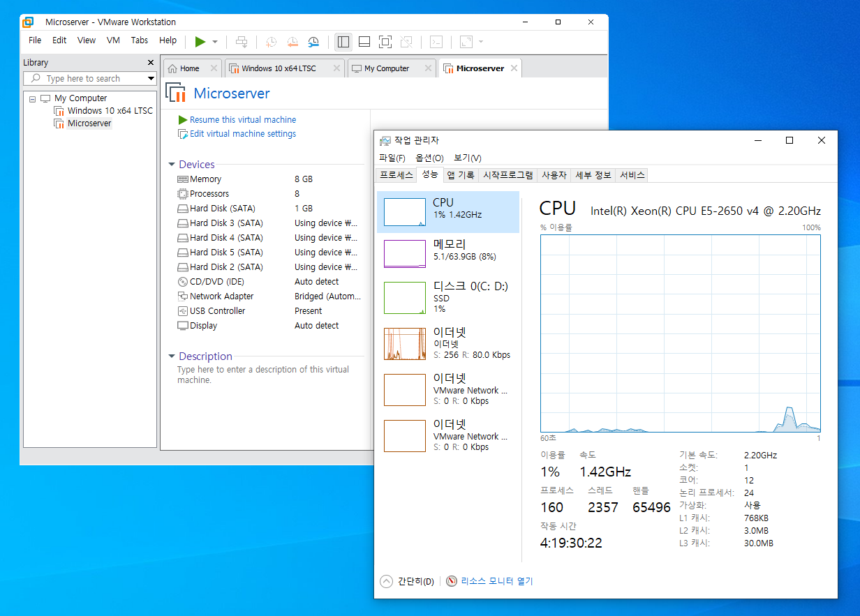The height and width of the screenshot is (616, 860).
Task: Click the stretch guest toolbar icon
Action: pos(466,42)
